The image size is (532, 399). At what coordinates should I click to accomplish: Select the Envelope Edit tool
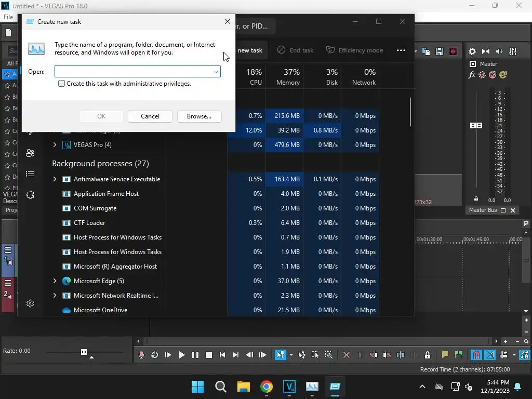coord(302,355)
